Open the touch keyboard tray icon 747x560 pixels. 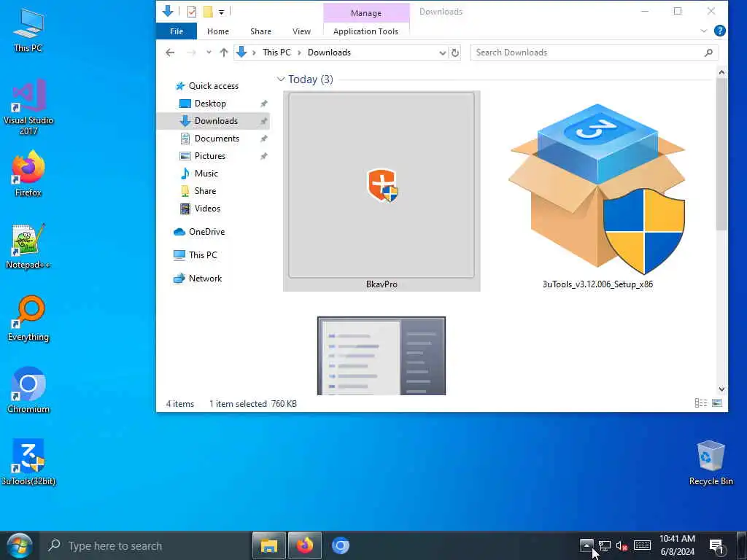click(642, 545)
